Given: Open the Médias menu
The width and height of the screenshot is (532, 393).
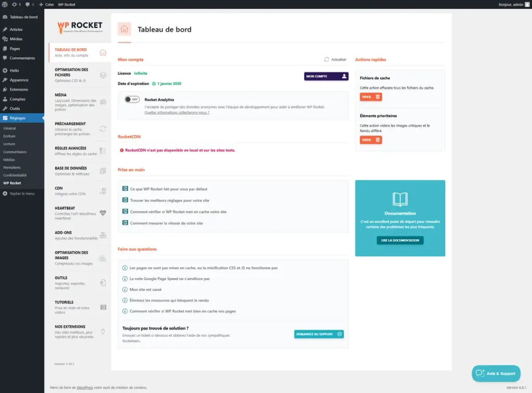Looking at the screenshot, I should click(x=22, y=39).
